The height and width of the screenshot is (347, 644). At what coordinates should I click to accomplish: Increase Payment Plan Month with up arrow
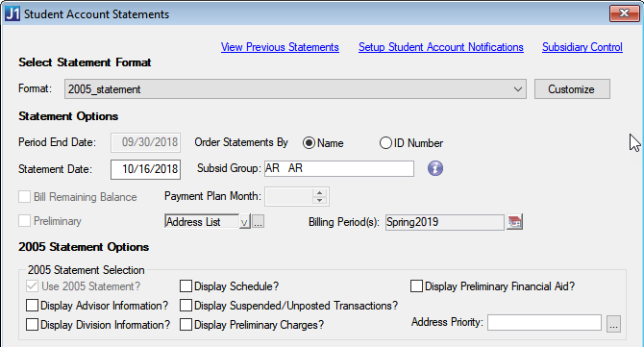tap(319, 192)
